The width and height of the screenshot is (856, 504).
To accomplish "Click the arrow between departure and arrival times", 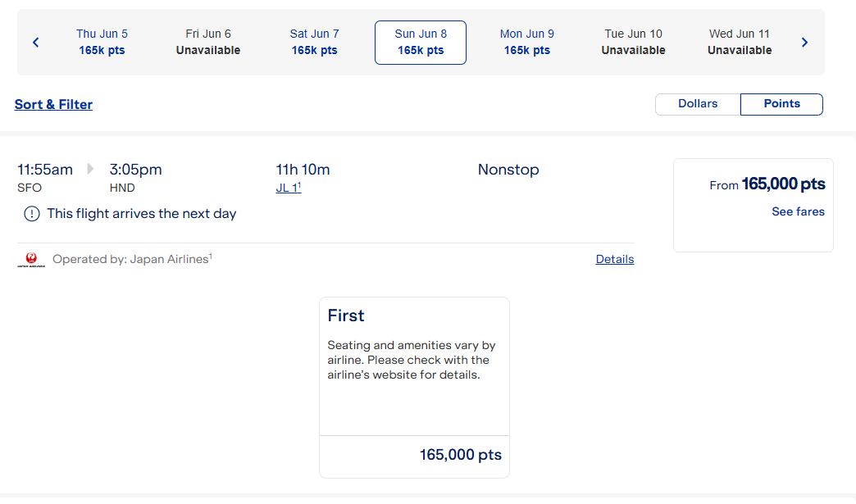I will click(x=90, y=170).
